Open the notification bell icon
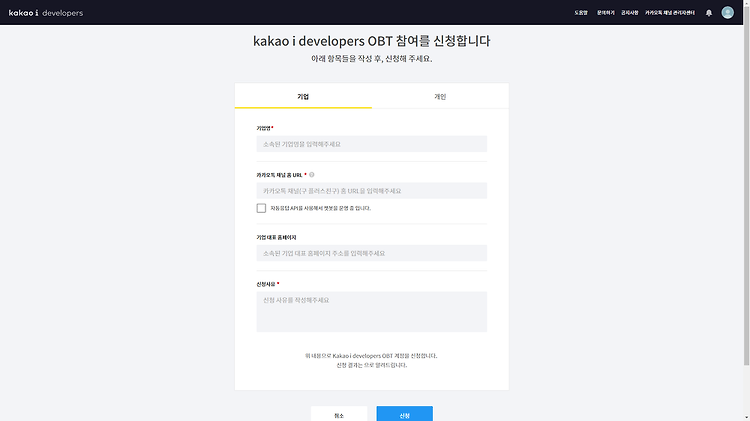750x421 pixels. pos(708,13)
